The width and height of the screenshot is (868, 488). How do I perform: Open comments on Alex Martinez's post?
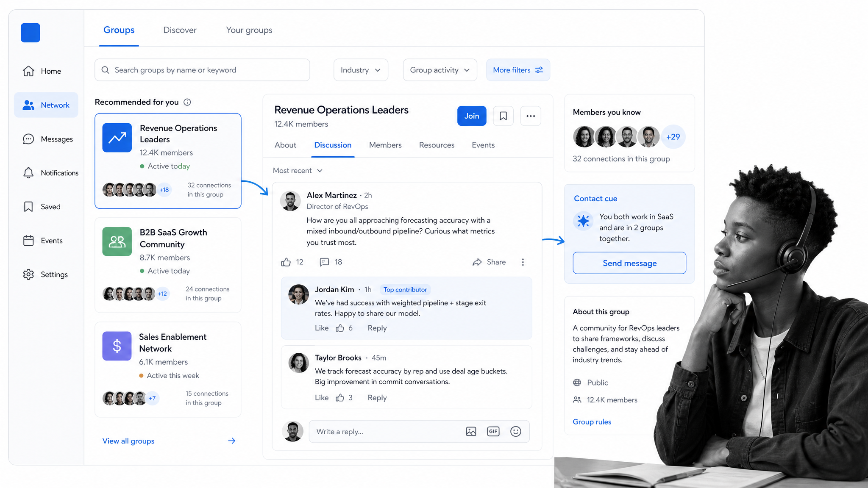[325, 262]
